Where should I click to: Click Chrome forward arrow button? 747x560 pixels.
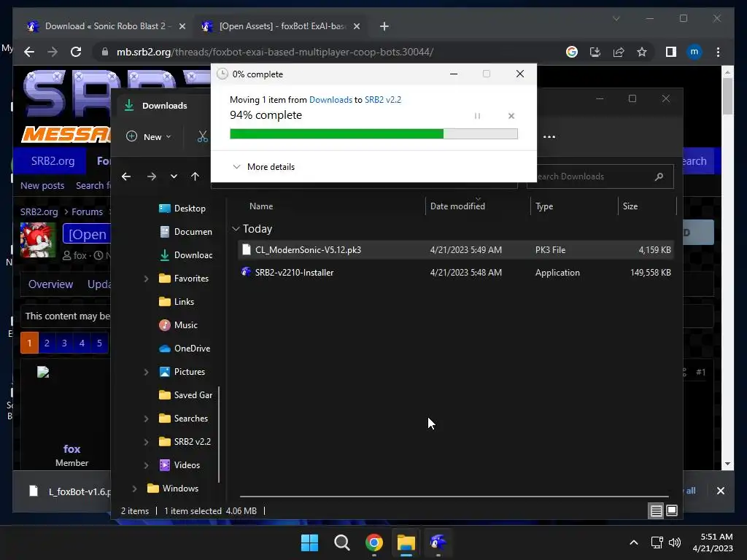pyautogui.click(x=53, y=52)
